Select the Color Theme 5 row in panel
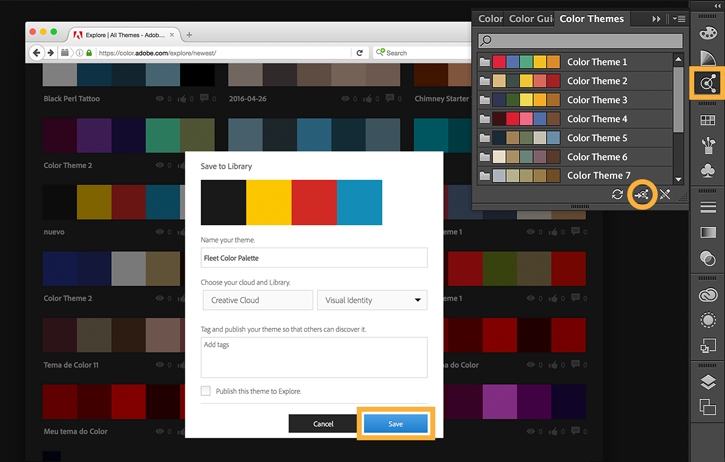The height and width of the screenshot is (462, 725). pyautogui.click(x=575, y=138)
